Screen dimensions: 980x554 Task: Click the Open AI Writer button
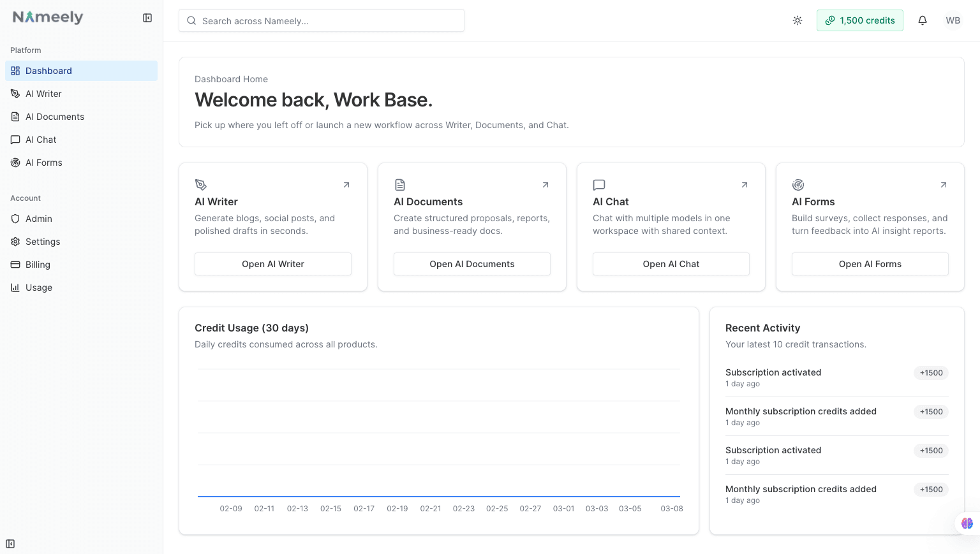pos(272,264)
